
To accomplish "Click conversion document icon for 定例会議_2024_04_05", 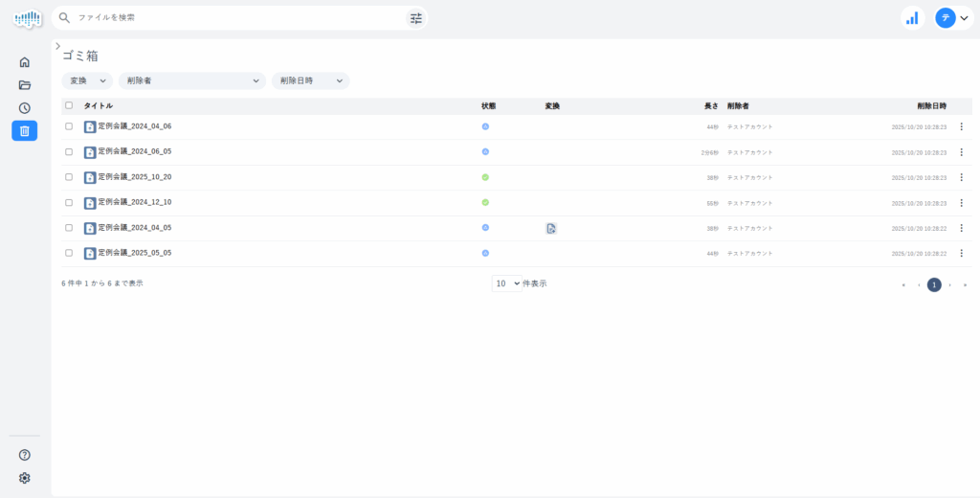I will pyautogui.click(x=551, y=228).
